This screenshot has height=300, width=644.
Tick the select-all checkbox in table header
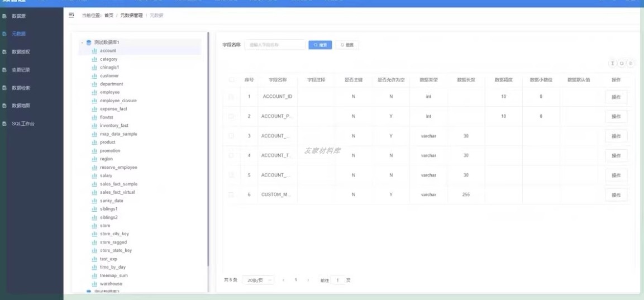pos(231,80)
